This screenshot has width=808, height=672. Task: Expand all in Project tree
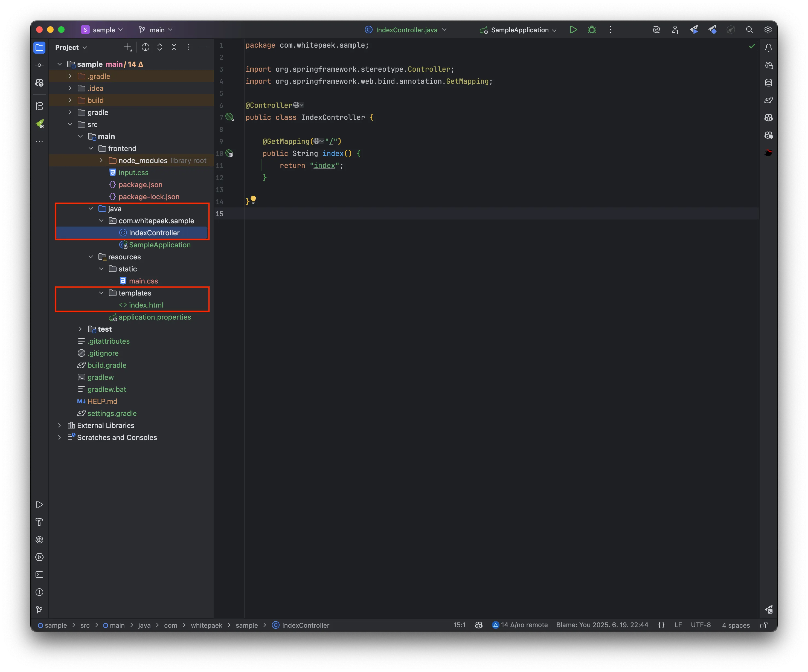click(160, 47)
